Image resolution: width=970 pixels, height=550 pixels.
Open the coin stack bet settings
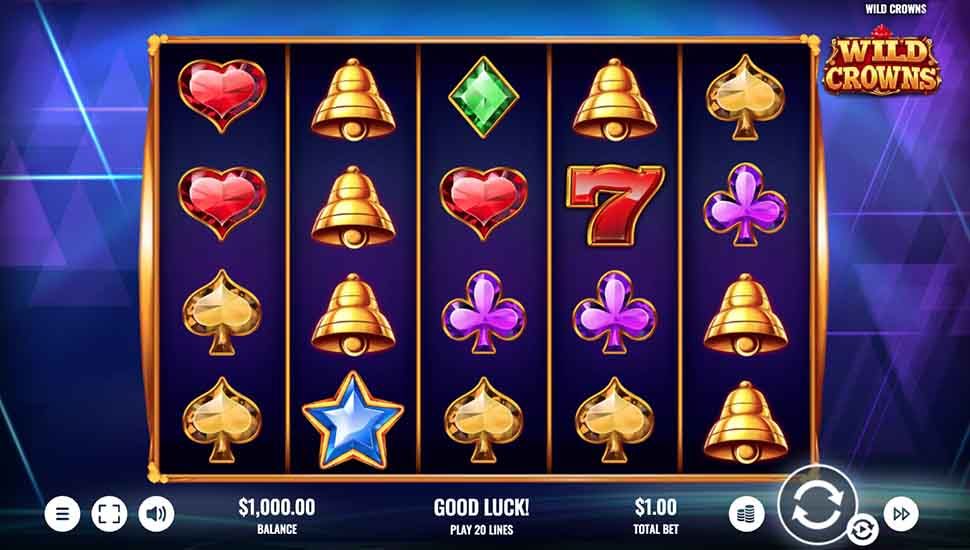(x=747, y=513)
